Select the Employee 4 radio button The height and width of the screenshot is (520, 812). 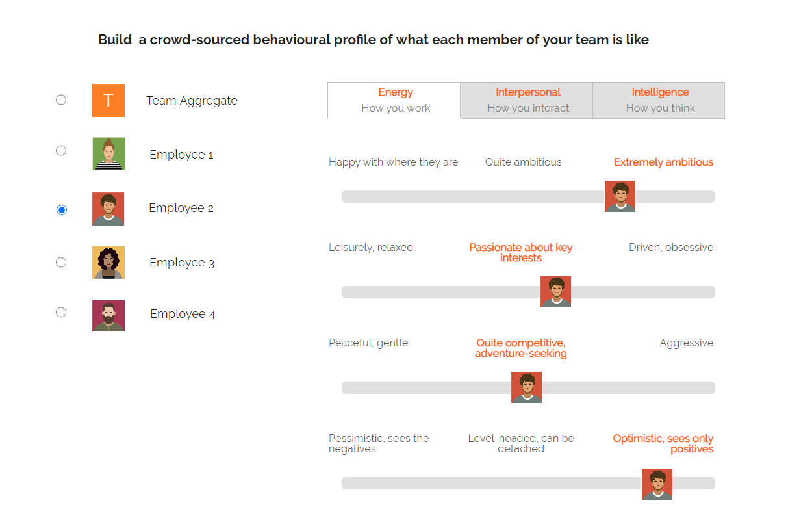61,313
